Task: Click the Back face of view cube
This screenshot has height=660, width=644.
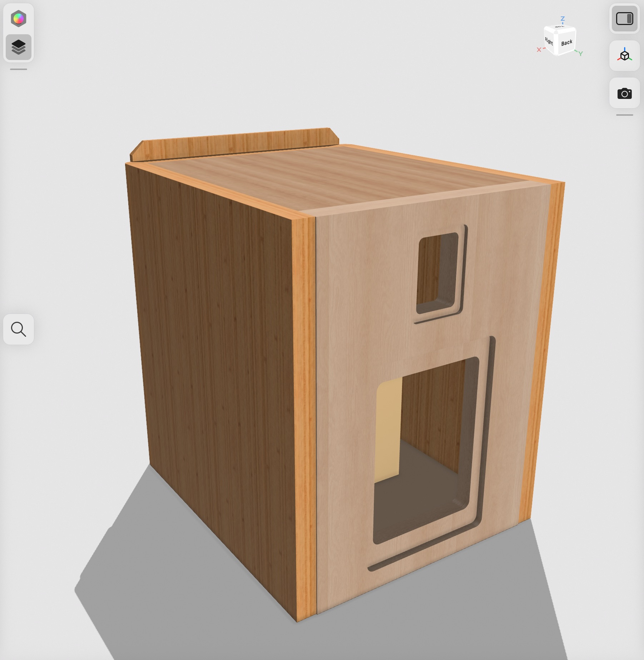Action: click(566, 43)
